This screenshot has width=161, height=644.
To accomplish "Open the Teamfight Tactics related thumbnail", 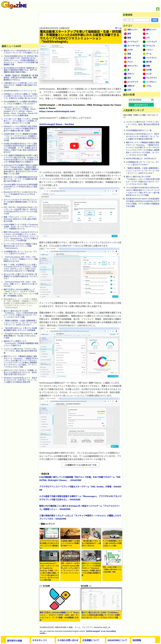I will coord(70,556).
